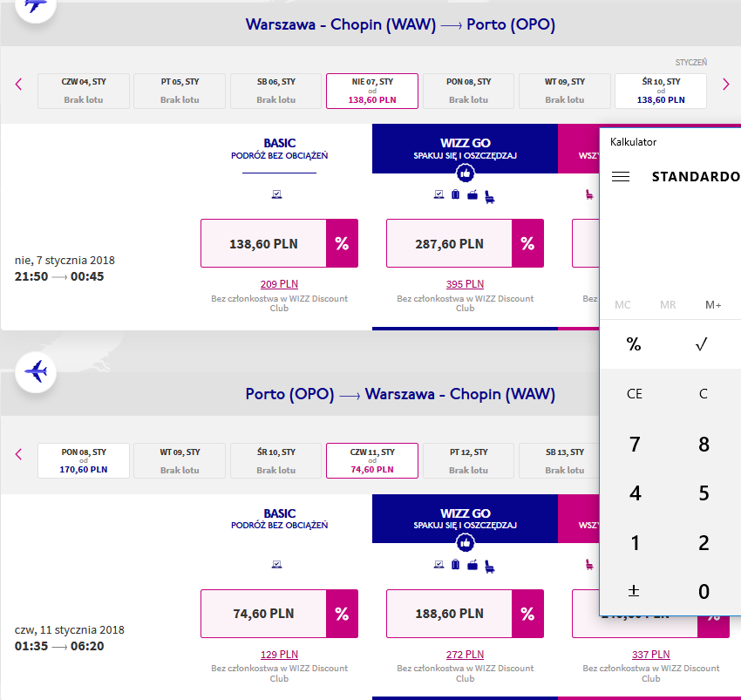Show later dates for Warszawa to Porto

tap(726, 85)
